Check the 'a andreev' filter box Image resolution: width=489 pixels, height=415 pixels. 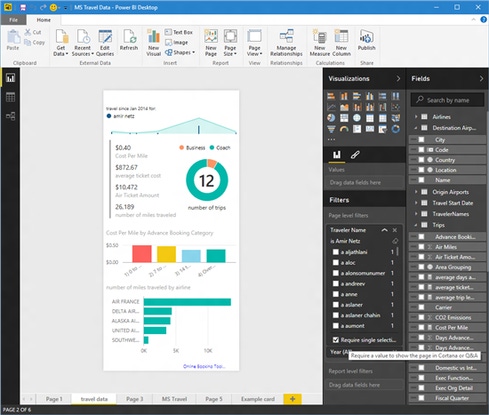[x=336, y=284]
